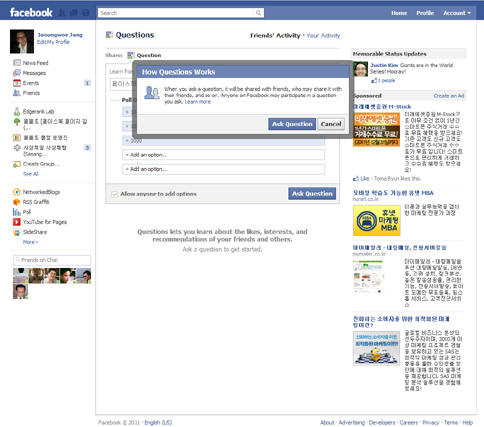Click the search magnifier icon in top bar
Screen dimensions: 484x427
[258, 13]
